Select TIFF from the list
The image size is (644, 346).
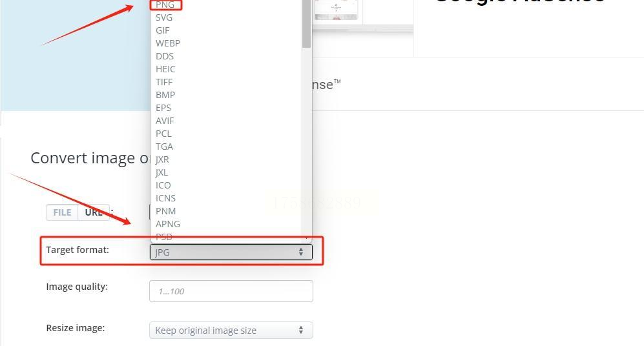[164, 82]
